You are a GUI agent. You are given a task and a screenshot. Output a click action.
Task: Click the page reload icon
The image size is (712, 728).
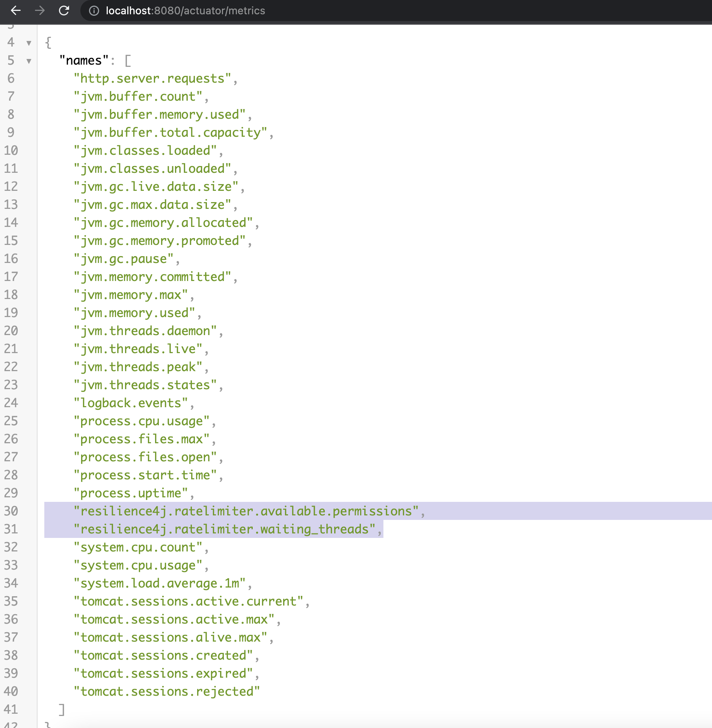64,11
